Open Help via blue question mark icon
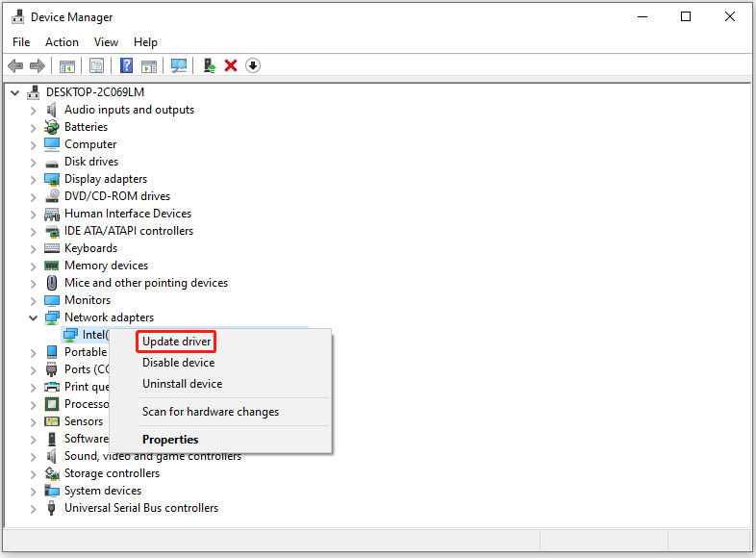Viewport: 756px width, 558px height. [126, 65]
